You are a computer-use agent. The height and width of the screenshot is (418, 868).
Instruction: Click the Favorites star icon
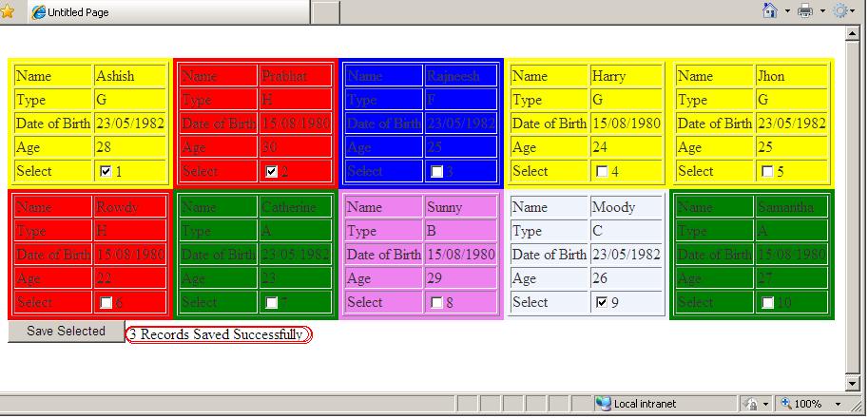click(8, 11)
